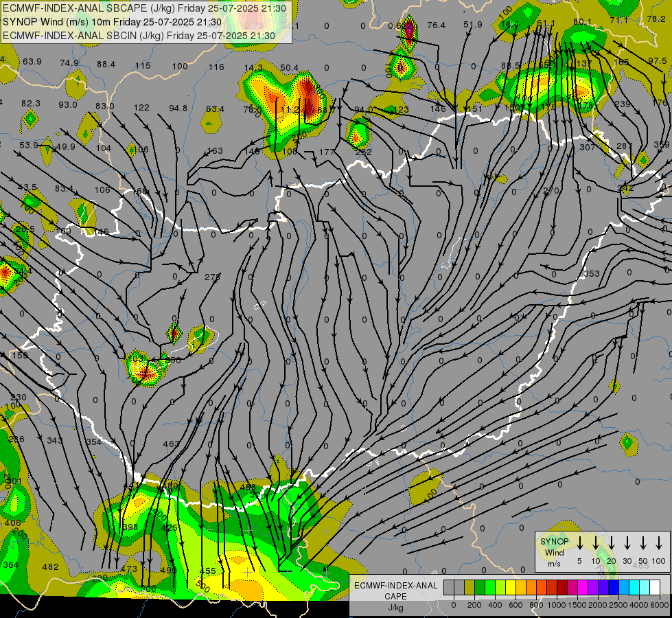Click the 76.4 value on the map
The image size is (672, 618).
(x=437, y=25)
